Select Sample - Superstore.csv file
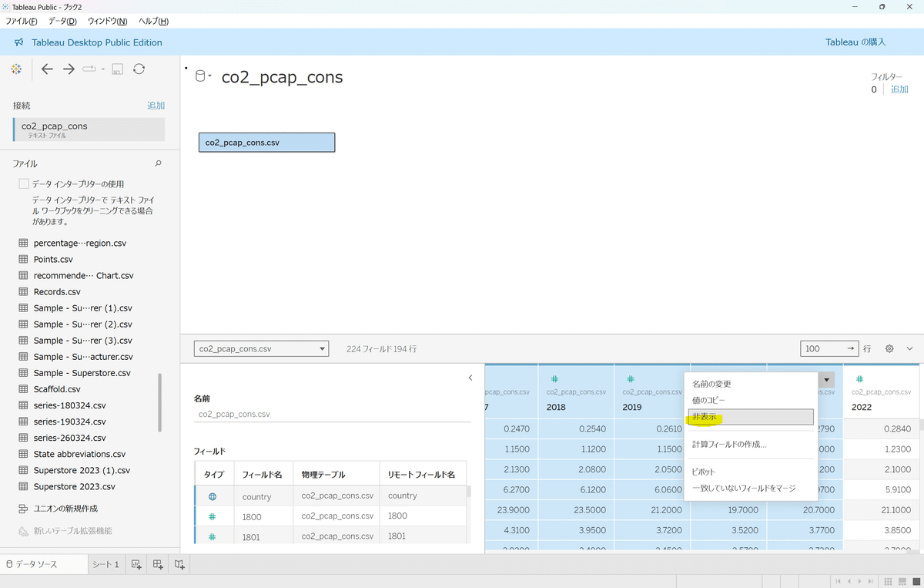The width and height of the screenshot is (924, 588). 82,373
